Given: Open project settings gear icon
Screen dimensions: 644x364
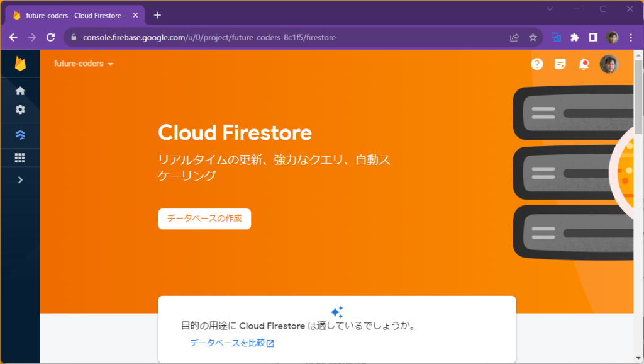Looking at the screenshot, I should click(20, 110).
